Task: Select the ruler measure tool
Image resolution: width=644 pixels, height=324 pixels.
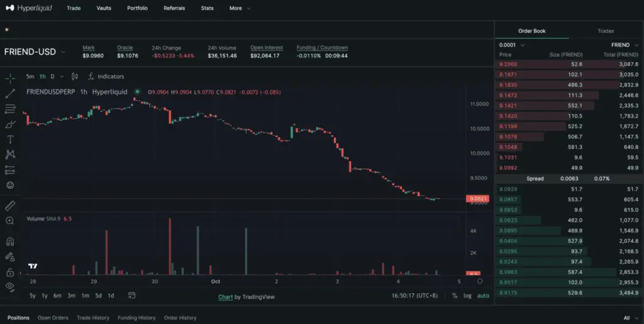Action: pos(10,205)
